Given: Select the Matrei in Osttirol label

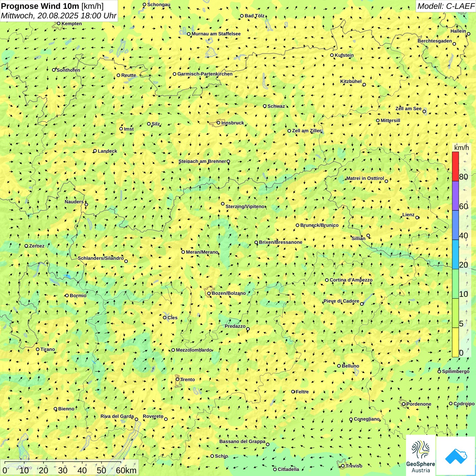Looking at the screenshot, I should [365, 178].
